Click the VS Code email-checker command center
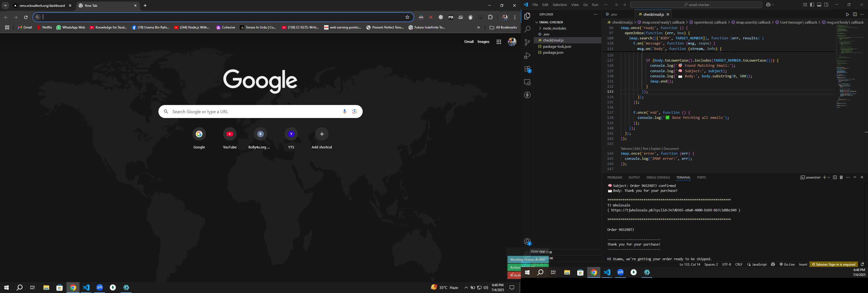The image size is (868, 293). pos(696,5)
